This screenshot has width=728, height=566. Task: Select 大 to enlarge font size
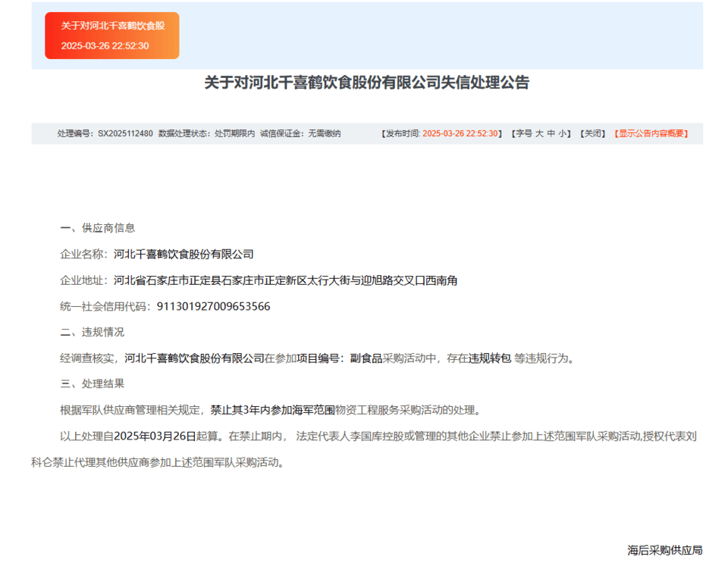click(x=538, y=133)
